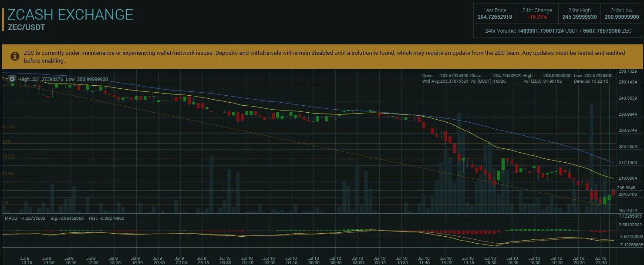Click the tallest volume bar near Jul 10 21:00
The height and width of the screenshot is (265, 644).
click(x=591, y=158)
